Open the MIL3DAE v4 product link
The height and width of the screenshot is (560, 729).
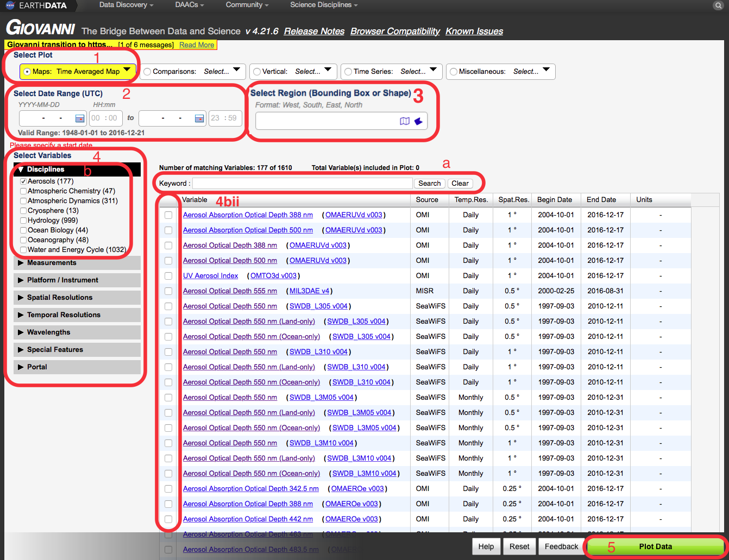click(310, 291)
